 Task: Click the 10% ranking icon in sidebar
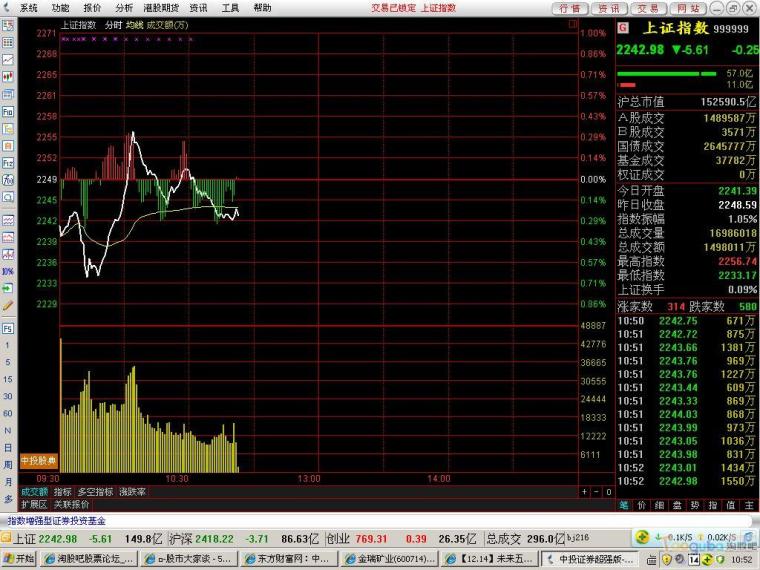(8, 271)
